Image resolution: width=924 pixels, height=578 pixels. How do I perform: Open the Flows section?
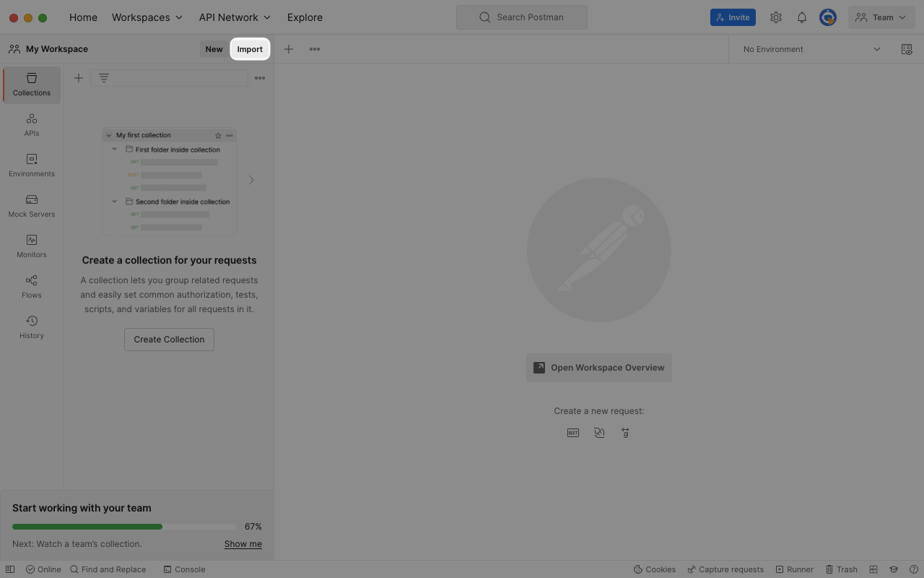[x=32, y=287]
